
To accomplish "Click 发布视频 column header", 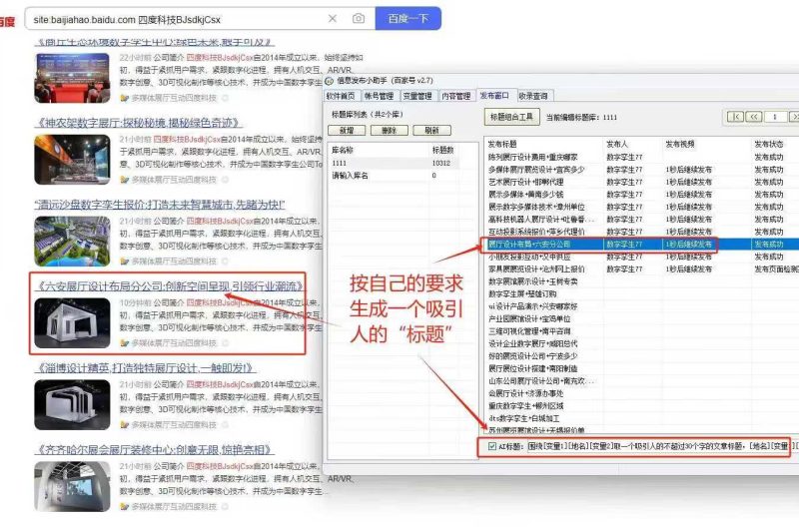I will tap(680, 144).
